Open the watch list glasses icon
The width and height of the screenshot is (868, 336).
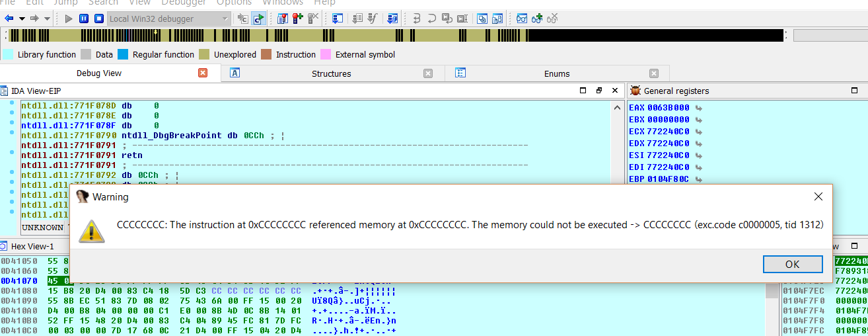click(522, 19)
